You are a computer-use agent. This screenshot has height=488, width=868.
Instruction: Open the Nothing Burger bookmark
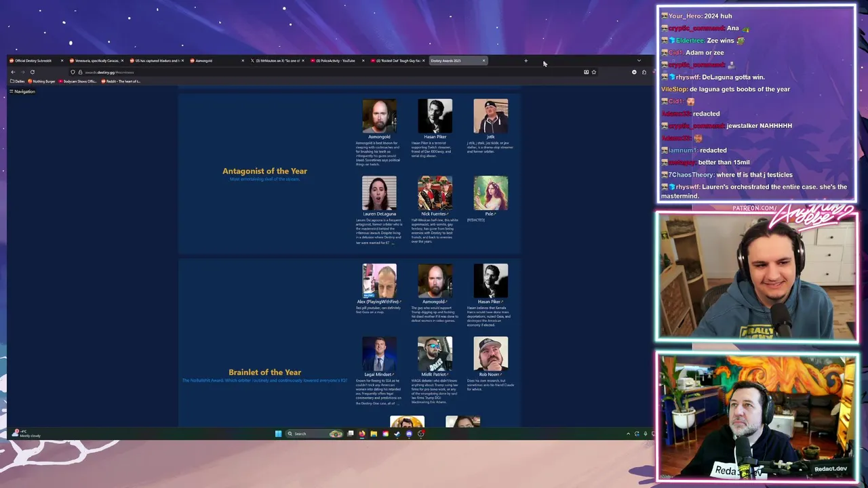42,81
